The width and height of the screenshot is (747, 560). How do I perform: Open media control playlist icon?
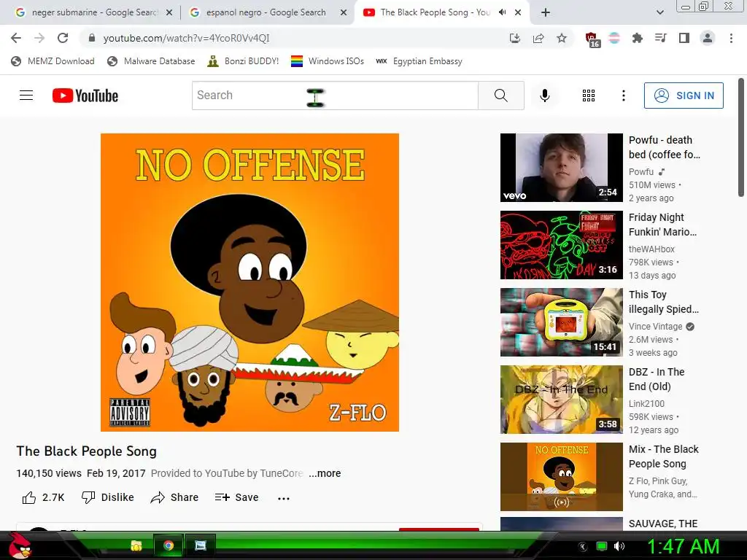click(661, 38)
